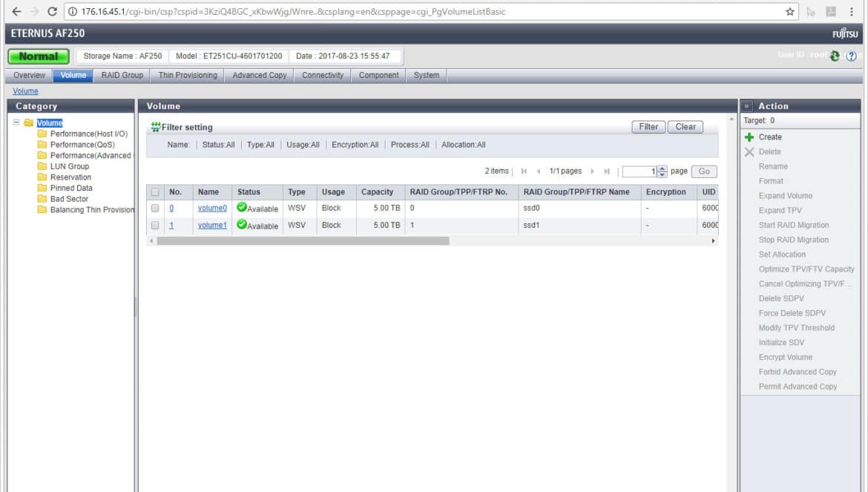Screen dimensions: 868x492
Task: Click the horizontal table scrollbar
Action: point(303,240)
